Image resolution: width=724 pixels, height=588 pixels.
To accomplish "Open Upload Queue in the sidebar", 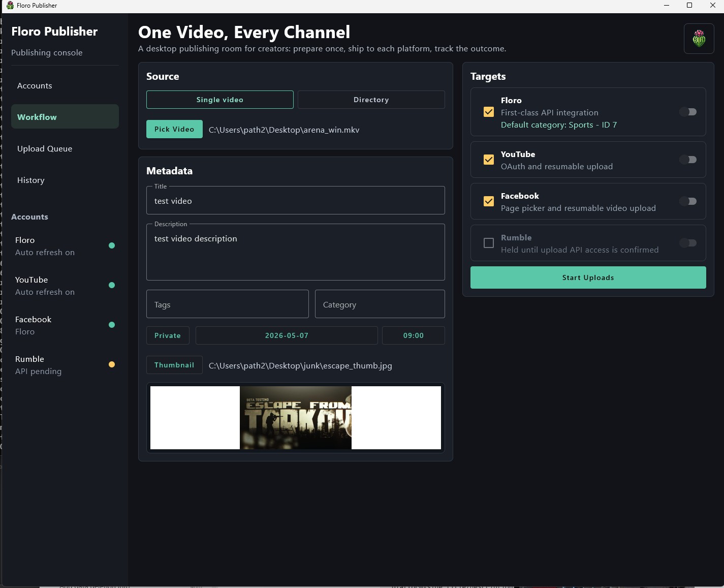I will point(65,148).
